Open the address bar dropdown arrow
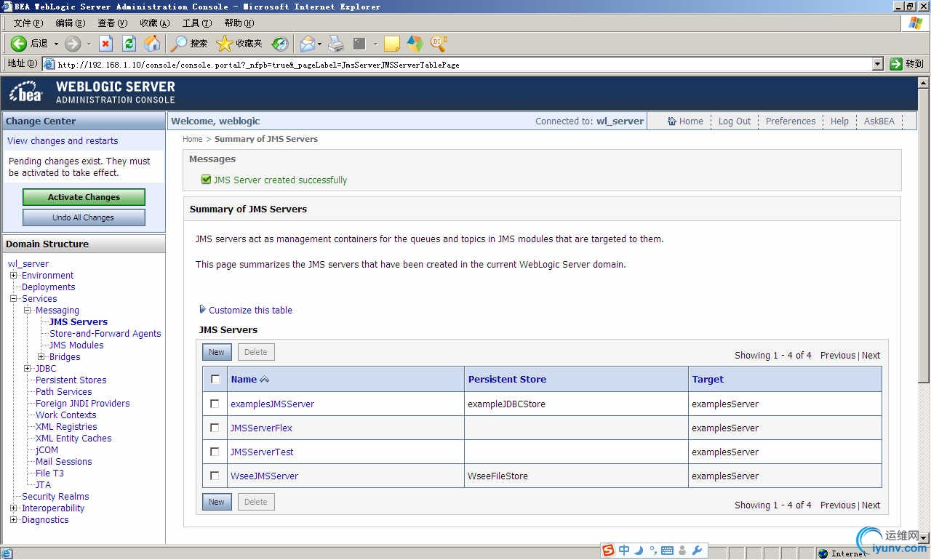Screen dimensions: 931x560 (878, 64)
